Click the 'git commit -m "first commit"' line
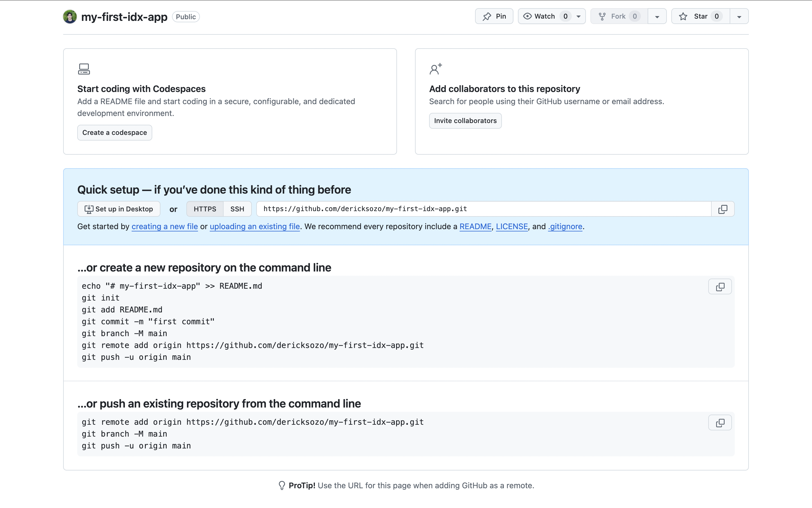This screenshot has height=508, width=812. click(148, 322)
